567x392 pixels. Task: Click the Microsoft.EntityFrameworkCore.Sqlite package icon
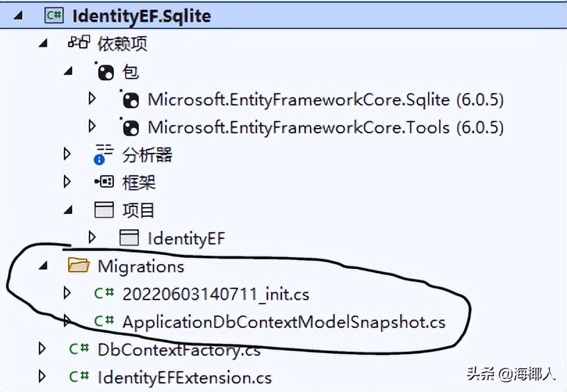click(129, 99)
